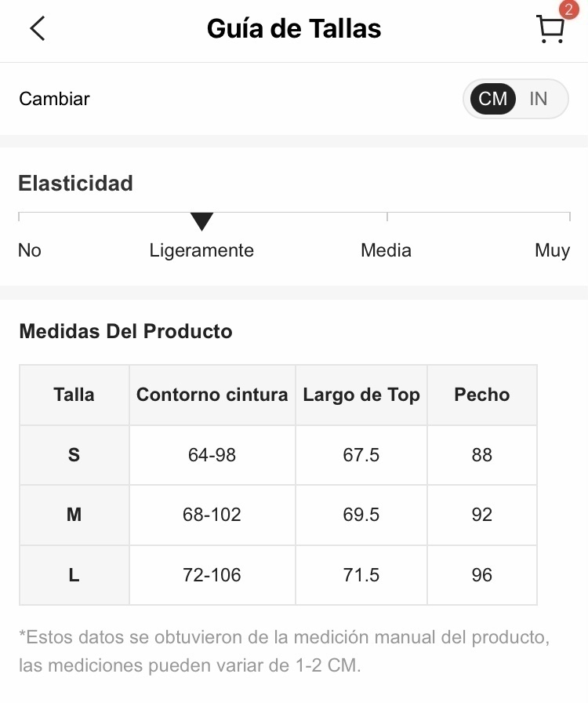
Task: Select the Media elasticity label
Action: coord(386,250)
